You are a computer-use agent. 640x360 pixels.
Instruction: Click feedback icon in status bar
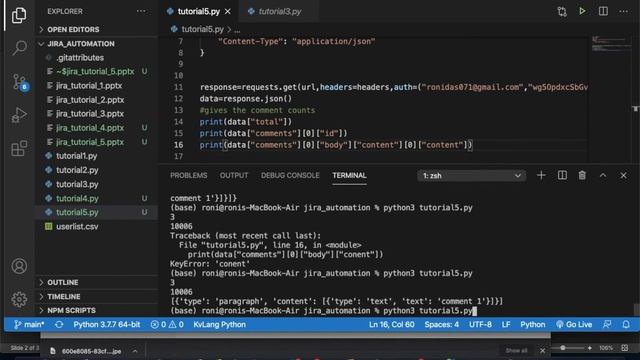(x=607, y=324)
